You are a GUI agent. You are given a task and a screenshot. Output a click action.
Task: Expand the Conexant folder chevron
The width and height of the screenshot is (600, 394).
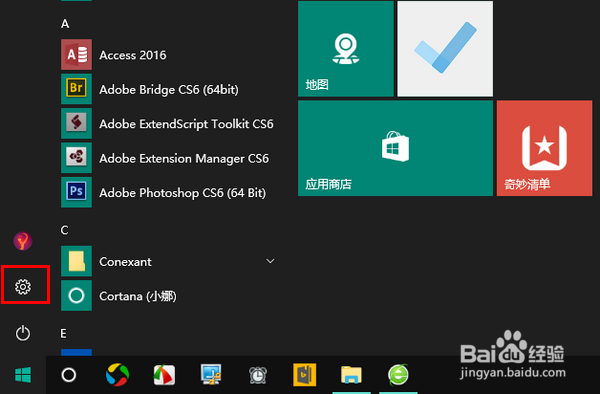270,261
